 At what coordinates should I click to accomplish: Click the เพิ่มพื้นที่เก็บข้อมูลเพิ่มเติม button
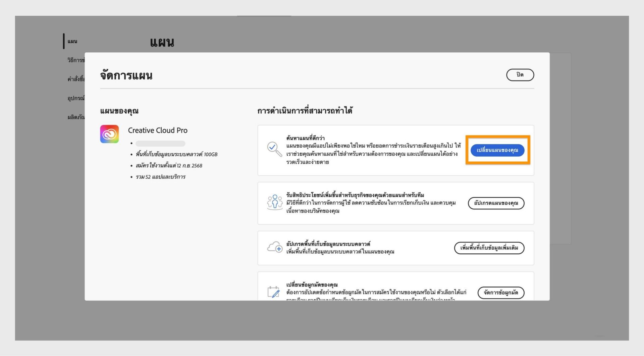point(489,248)
